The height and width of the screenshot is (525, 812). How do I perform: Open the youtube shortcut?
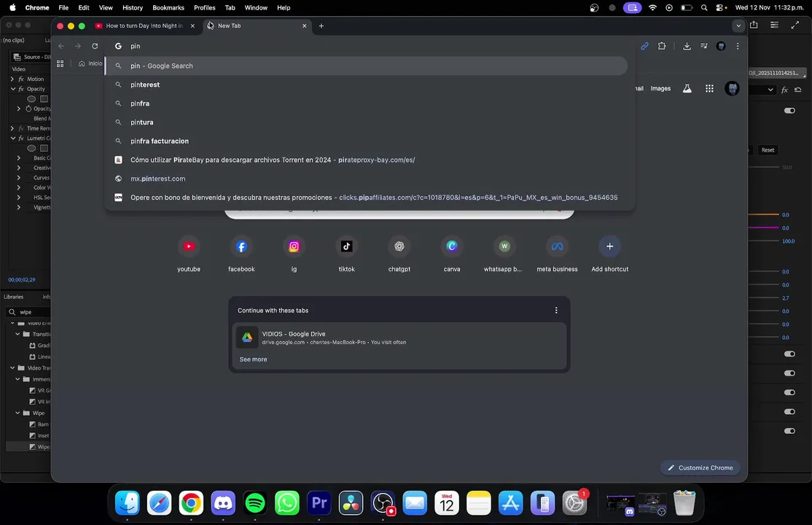pos(189,246)
